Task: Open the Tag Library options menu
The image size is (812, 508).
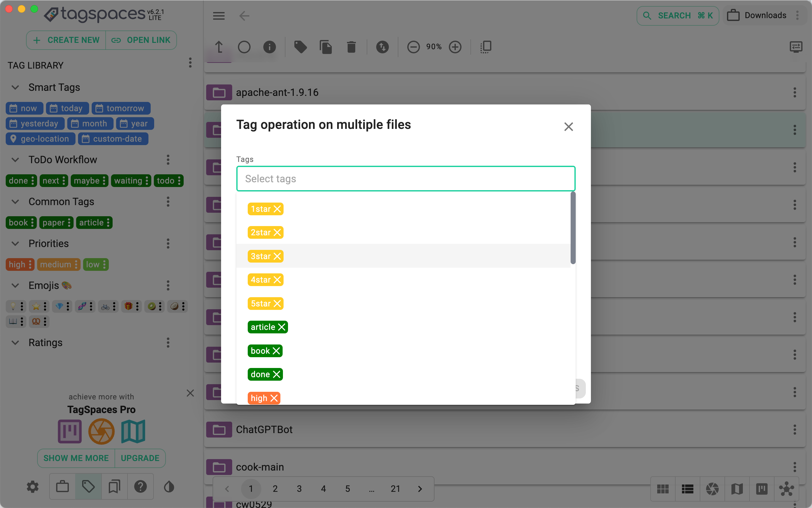Action: click(190, 63)
